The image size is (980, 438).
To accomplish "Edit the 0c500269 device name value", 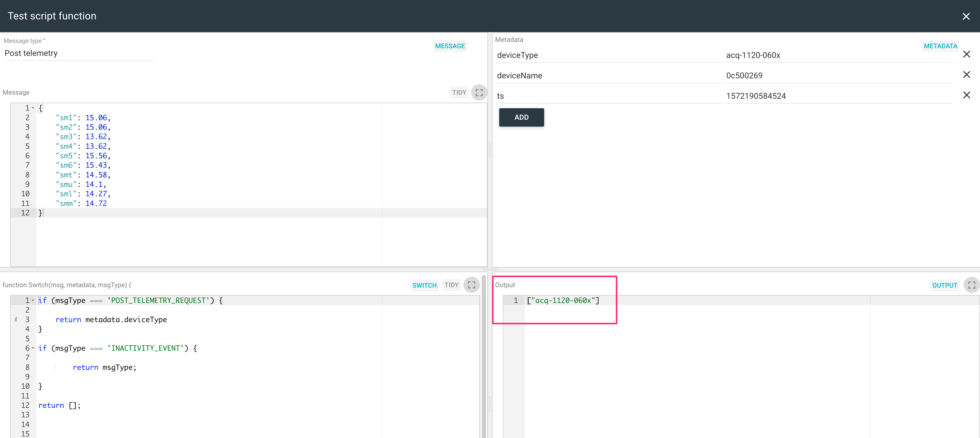I will pos(838,76).
